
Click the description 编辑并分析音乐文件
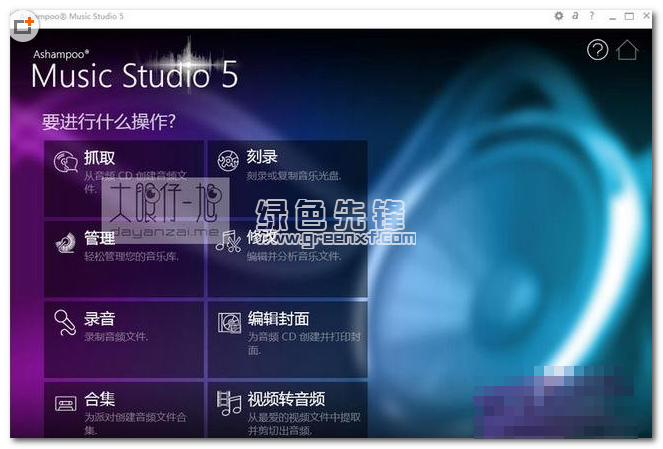(x=294, y=256)
